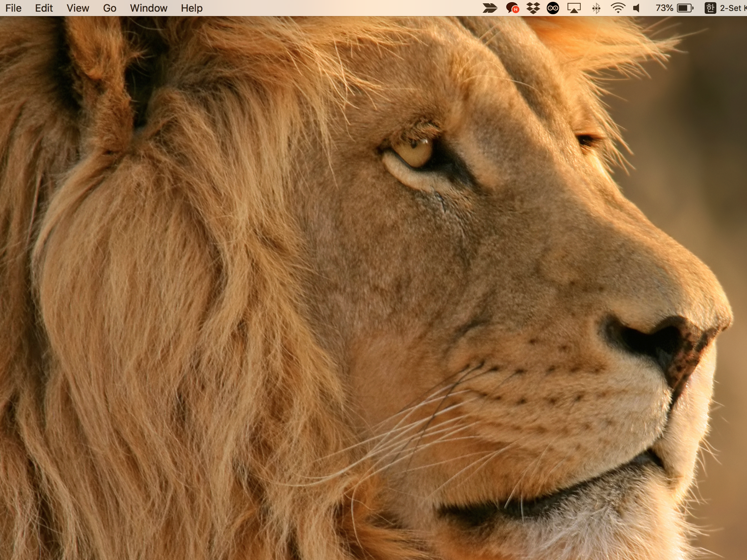Open the Go menu
This screenshot has width=747, height=560.
click(x=109, y=8)
